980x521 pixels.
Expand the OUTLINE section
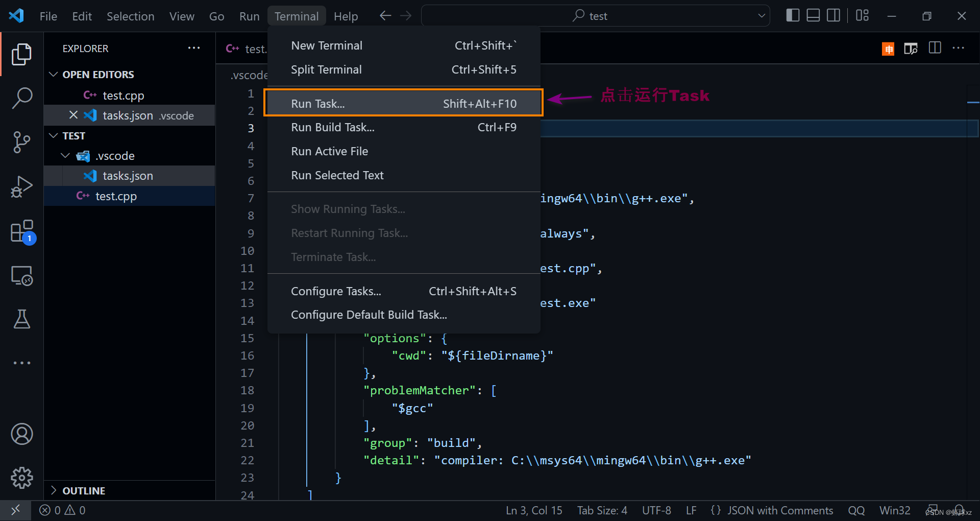click(x=53, y=490)
